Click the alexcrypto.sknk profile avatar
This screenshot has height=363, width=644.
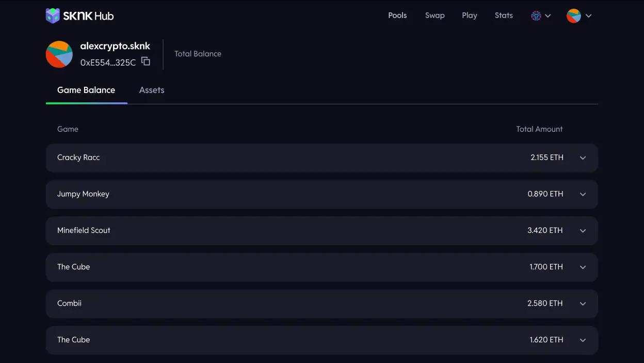click(x=59, y=54)
